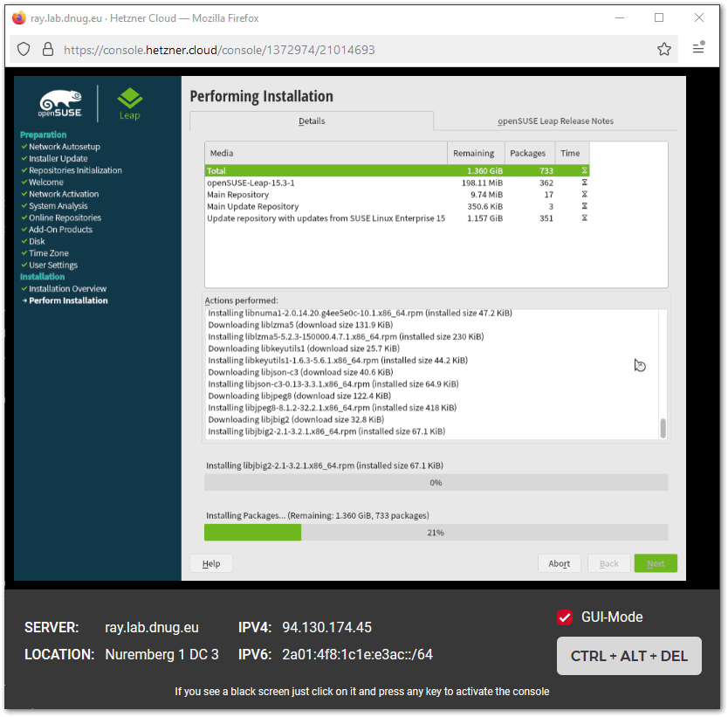
Task: Click hourglass icon for SUSE Linux Enterprise row
Action: point(585,217)
